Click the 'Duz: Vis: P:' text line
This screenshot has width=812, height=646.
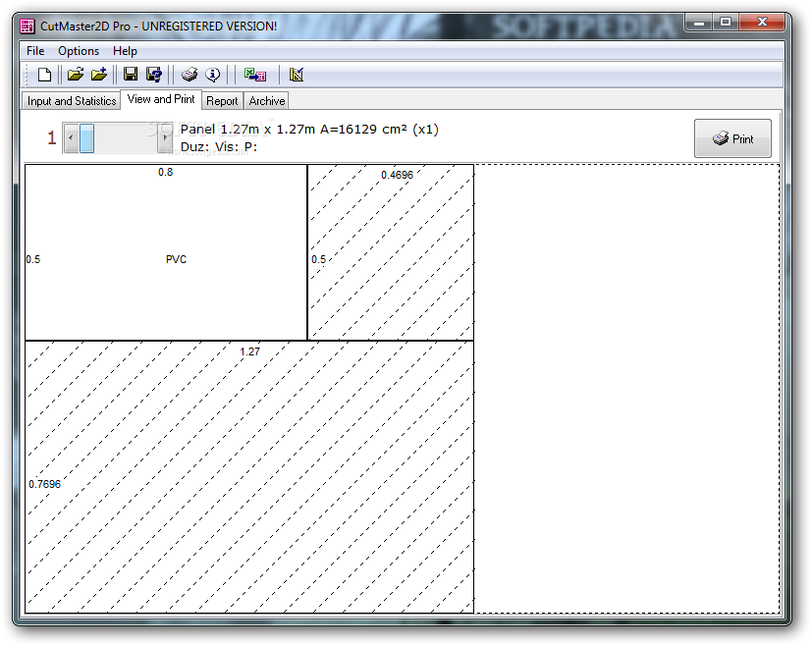coord(219,147)
